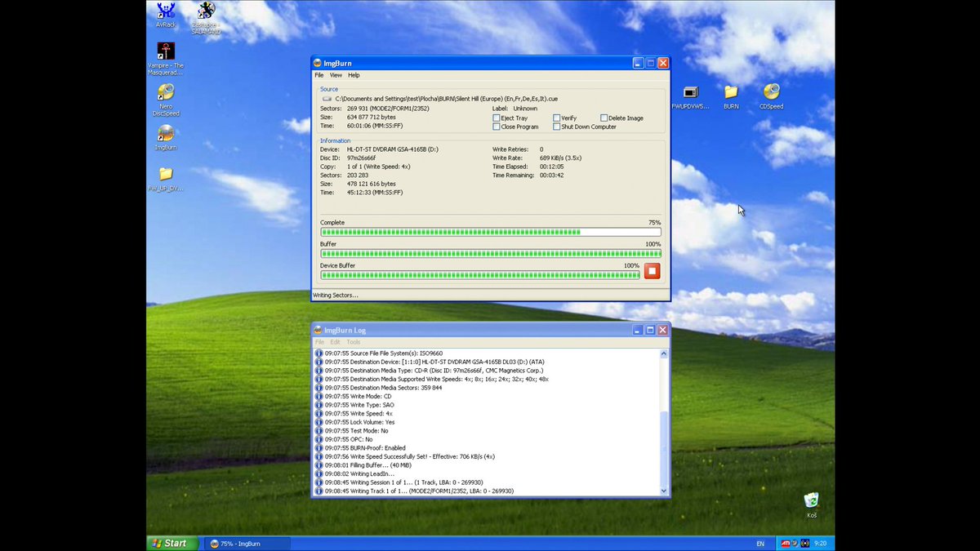Click the info icon beside Writing LeadIn
Viewport: 980px width, 551px height.
pos(319,473)
